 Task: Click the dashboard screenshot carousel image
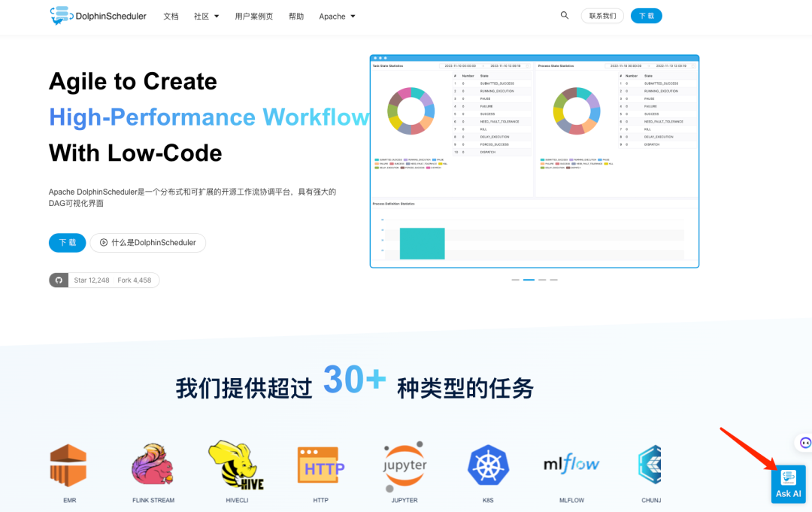pyautogui.click(x=535, y=161)
